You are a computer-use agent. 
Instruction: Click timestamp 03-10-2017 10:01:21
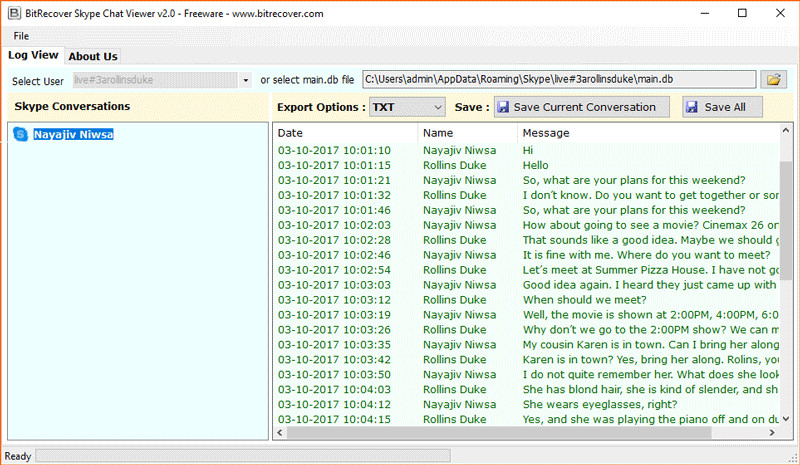click(334, 180)
